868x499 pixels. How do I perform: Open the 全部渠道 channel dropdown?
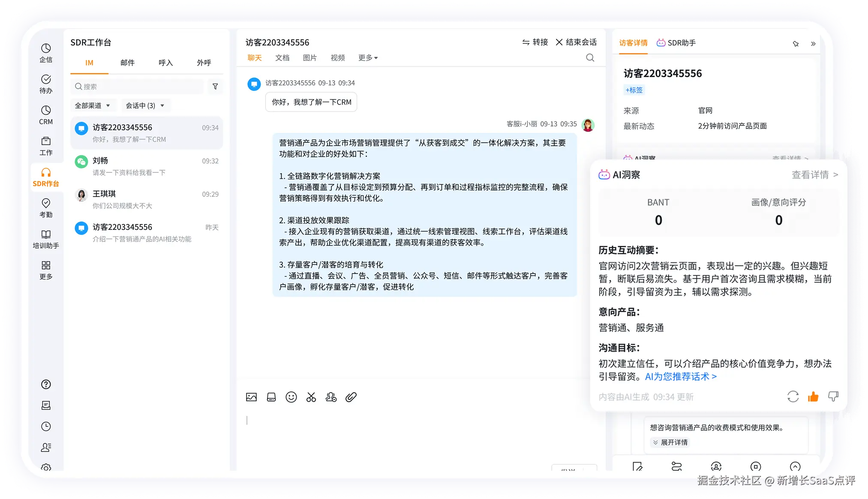pos(93,105)
